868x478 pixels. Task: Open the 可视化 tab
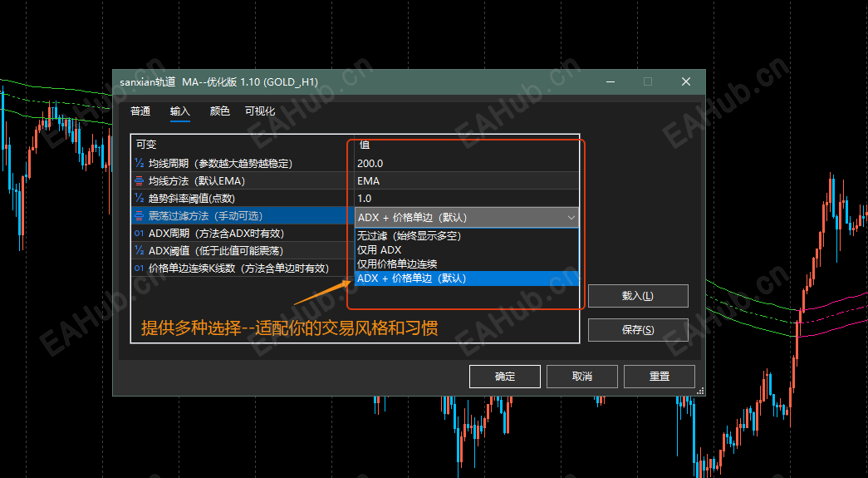click(260, 111)
